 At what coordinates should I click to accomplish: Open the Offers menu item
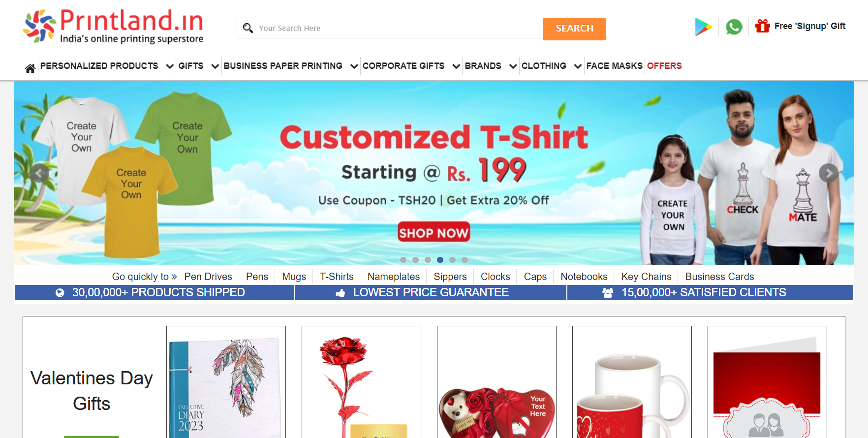664,66
